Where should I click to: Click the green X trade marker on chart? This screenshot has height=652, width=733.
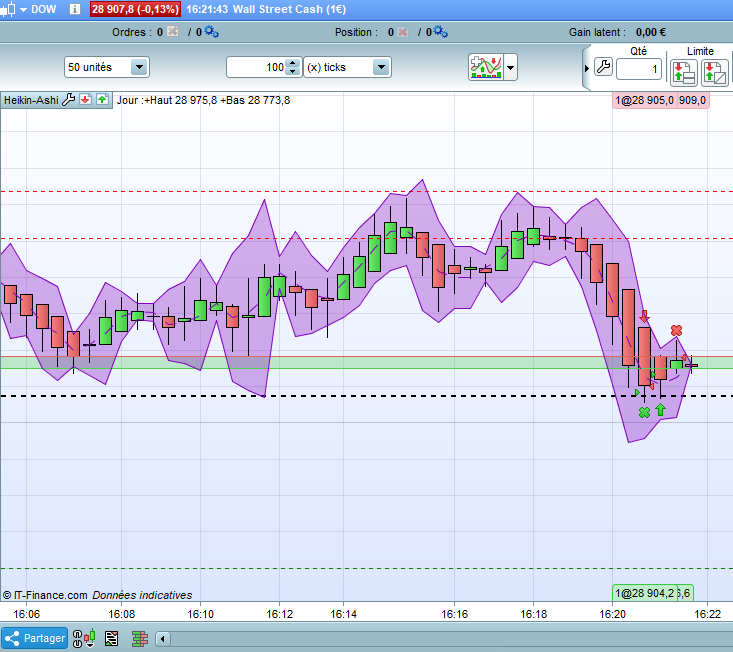tap(644, 412)
